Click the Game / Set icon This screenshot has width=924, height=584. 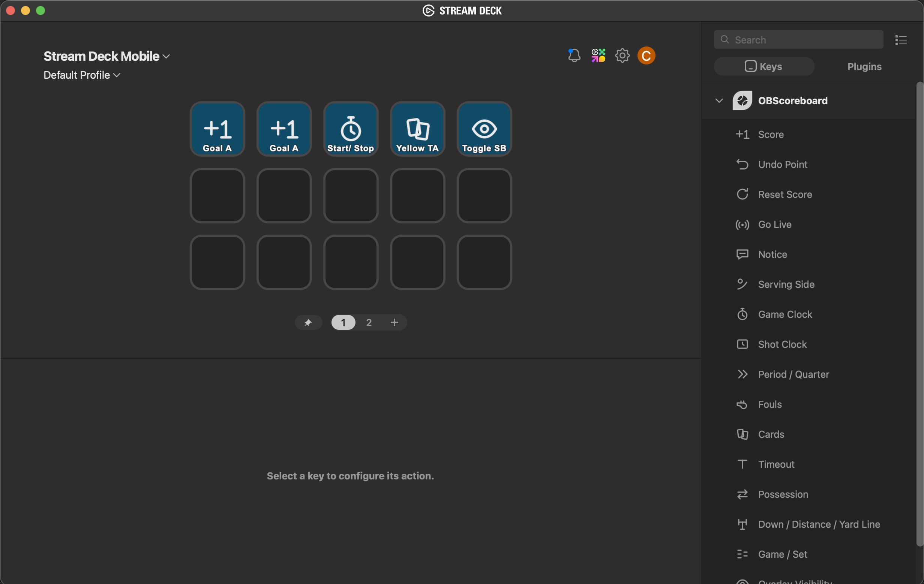[742, 554]
